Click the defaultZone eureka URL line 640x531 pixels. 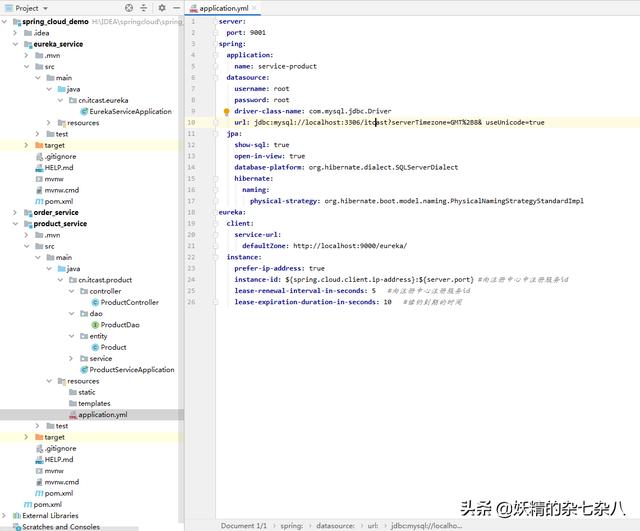pos(324,246)
